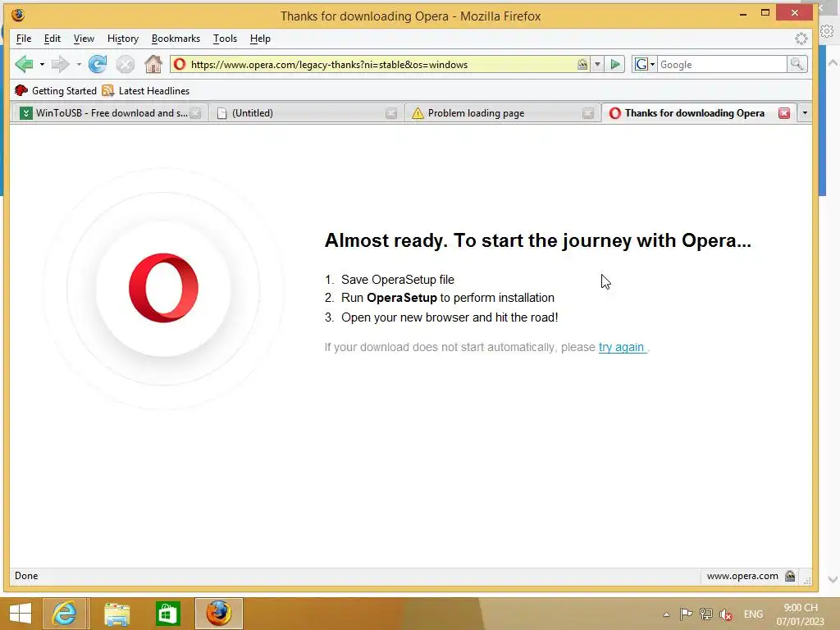Click the throbber activity indicator
Viewport: 840px width, 630px height.
pos(801,39)
